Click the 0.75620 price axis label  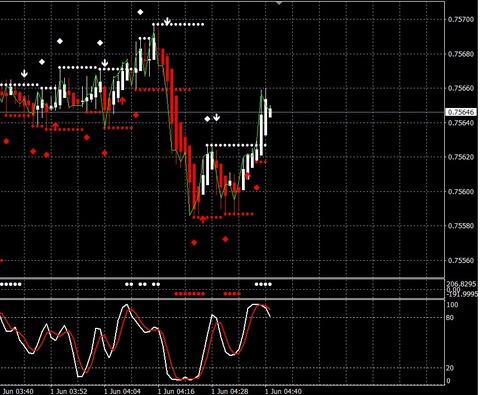pyautogui.click(x=461, y=157)
